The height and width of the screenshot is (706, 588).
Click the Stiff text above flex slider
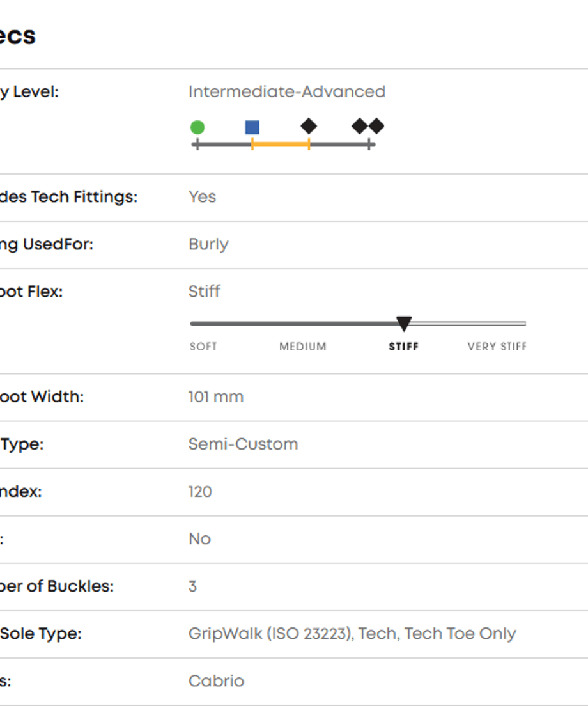[x=205, y=292]
